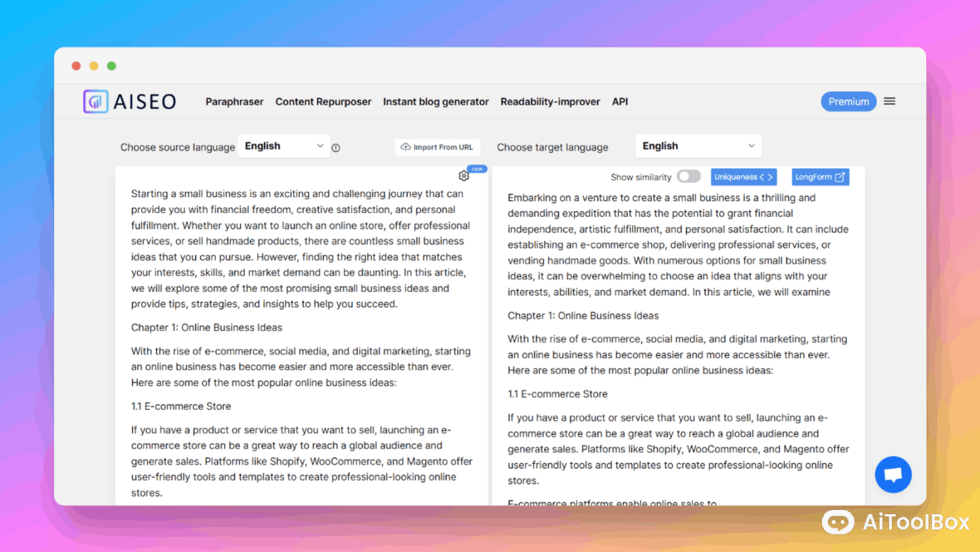Click the external link icon on LongForm

(x=840, y=177)
